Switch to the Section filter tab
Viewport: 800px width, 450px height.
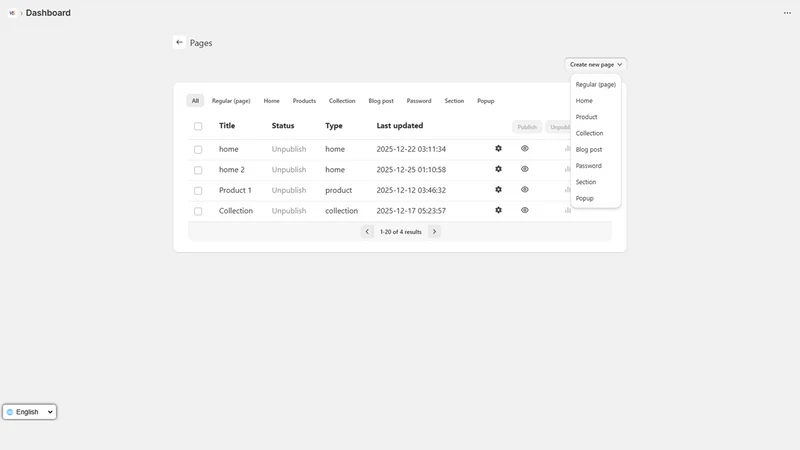[454, 101]
